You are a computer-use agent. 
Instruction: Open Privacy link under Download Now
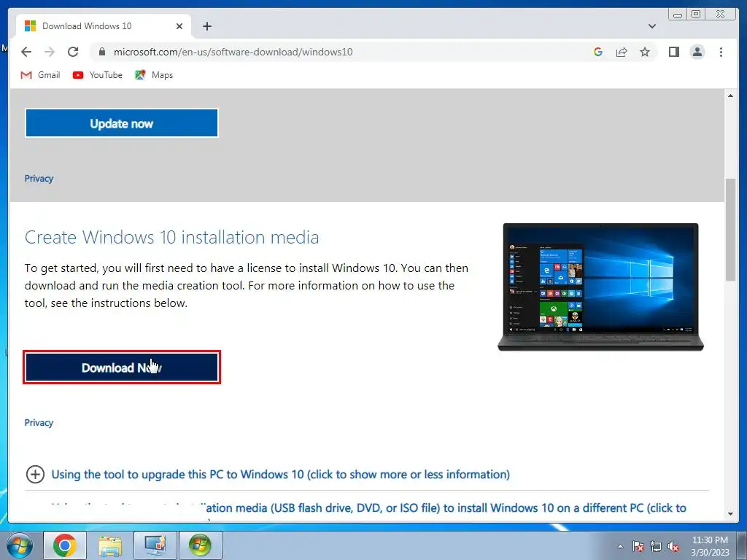pyautogui.click(x=39, y=423)
